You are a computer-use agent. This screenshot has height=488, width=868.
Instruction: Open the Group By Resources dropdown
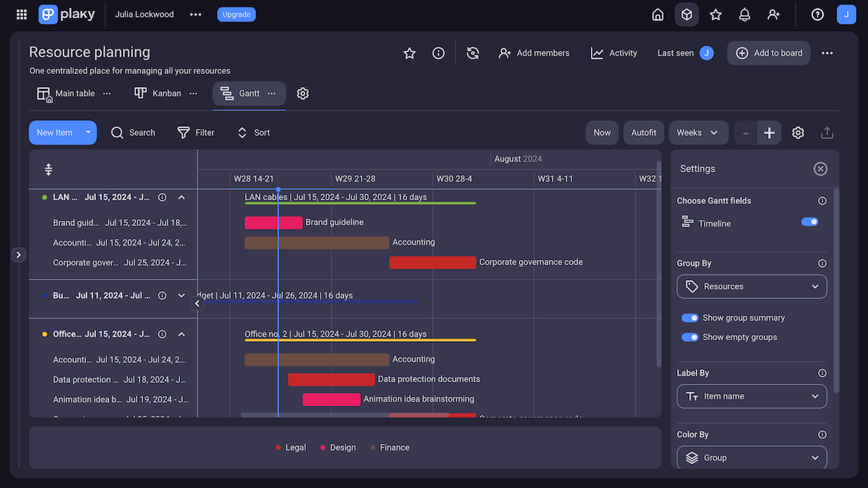(752, 287)
